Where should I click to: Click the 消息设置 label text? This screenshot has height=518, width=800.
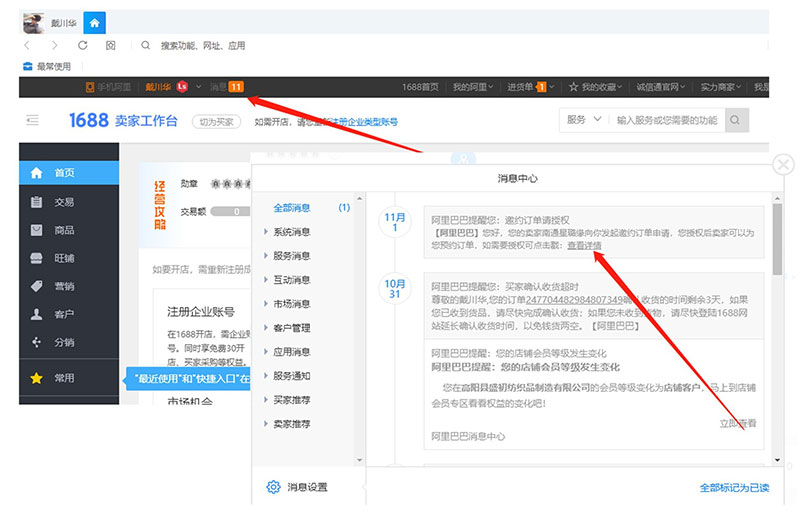point(308,487)
